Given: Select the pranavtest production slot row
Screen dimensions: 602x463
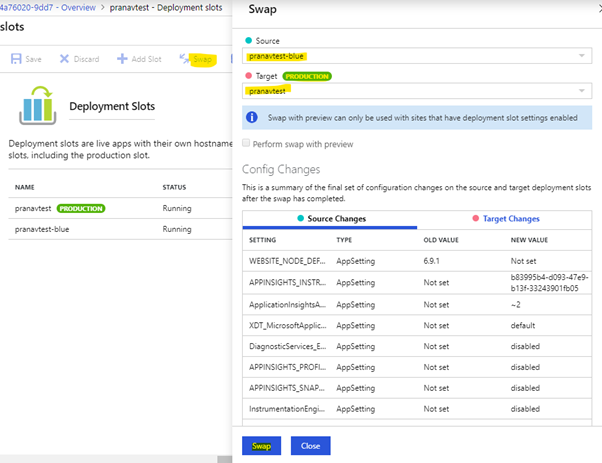Looking at the screenshot, I should 30,209.
